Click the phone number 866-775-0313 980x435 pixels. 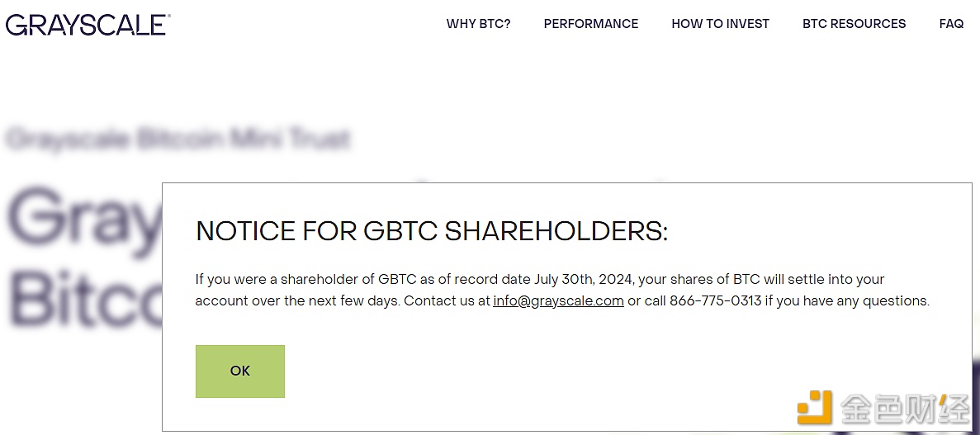[715, 300]
